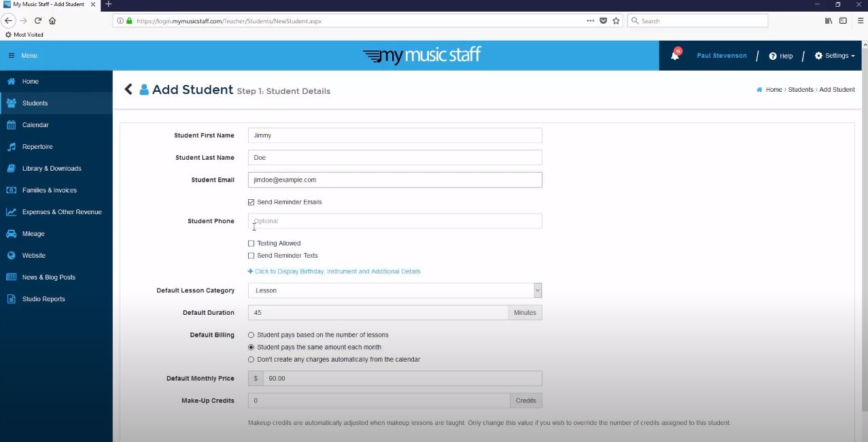Open the Repertoire sidebar menu item
This screenshot has width=868, height=442.
tap(56, 147)
